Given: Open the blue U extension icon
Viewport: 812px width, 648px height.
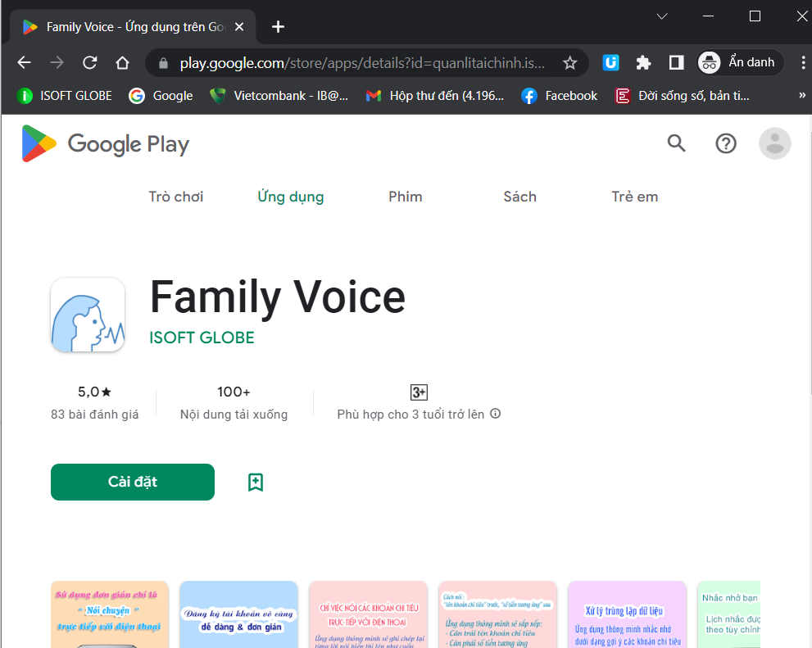Looking at the screenshot, I should [x=610, y=62].
